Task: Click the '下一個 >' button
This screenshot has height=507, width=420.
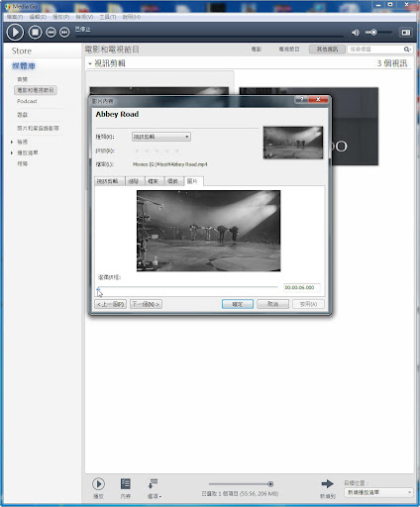Action: [146, 304]
